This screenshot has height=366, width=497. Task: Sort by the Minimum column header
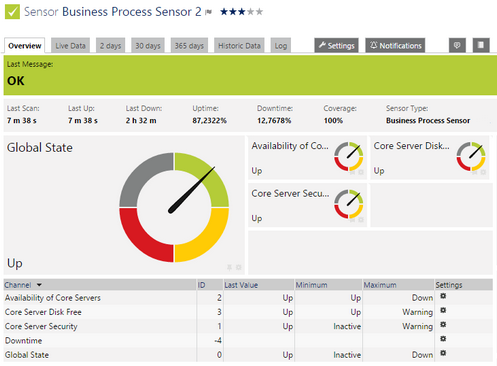(312, 285)
